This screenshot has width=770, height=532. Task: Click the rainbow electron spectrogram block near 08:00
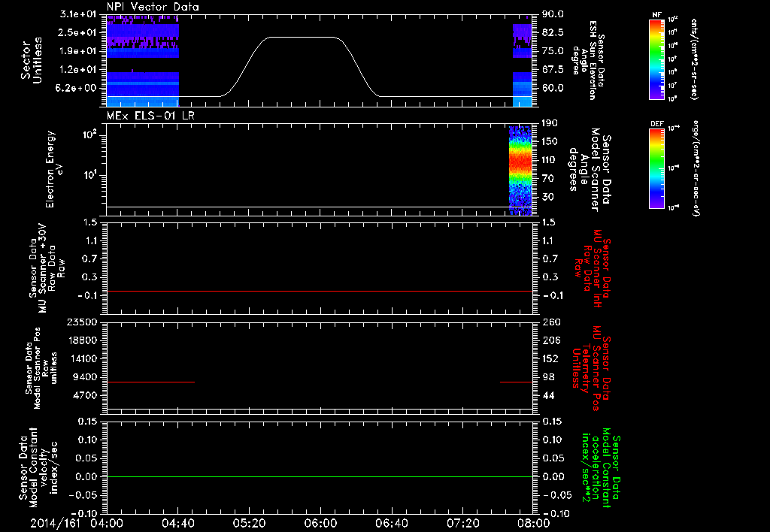pos(520,171)
